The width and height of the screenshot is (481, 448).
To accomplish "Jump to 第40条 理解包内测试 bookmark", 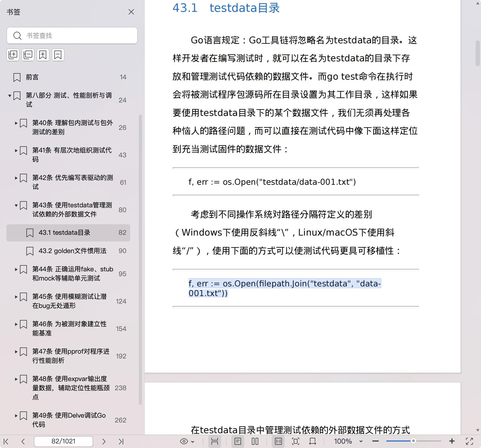I will (x=73, y=127).
